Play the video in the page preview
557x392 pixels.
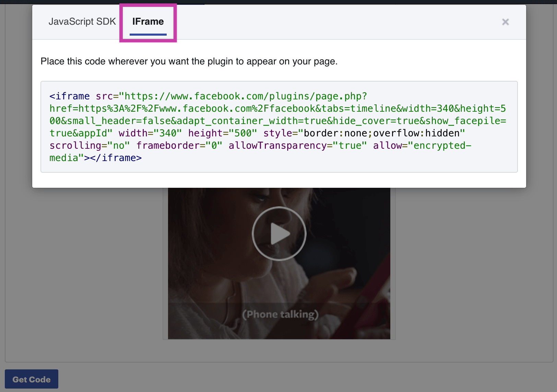point(279,234)
